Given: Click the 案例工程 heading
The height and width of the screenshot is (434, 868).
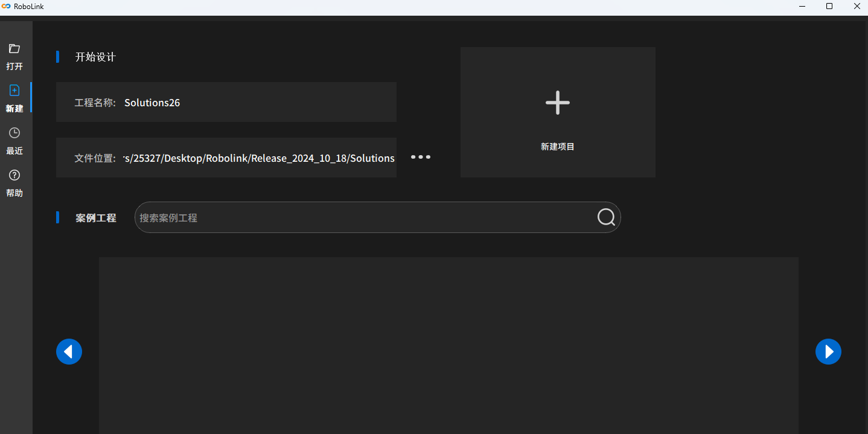Looking at the screenshot, I should (x=96, y=218).
